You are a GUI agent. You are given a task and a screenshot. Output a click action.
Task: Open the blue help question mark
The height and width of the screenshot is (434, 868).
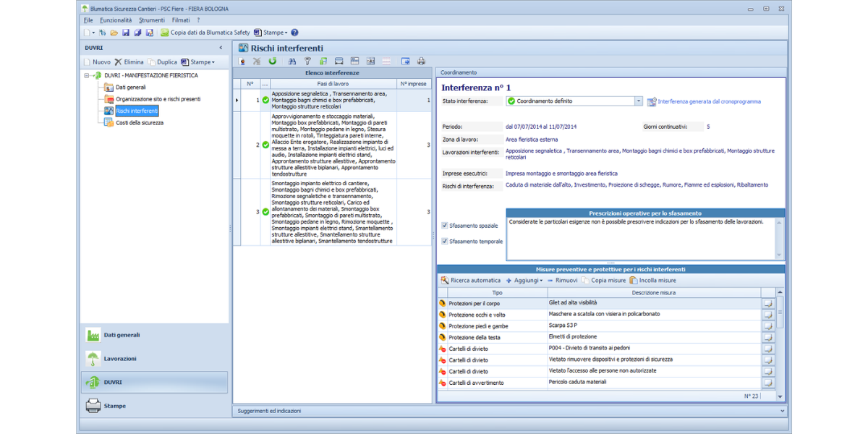[x=294, y=33]
